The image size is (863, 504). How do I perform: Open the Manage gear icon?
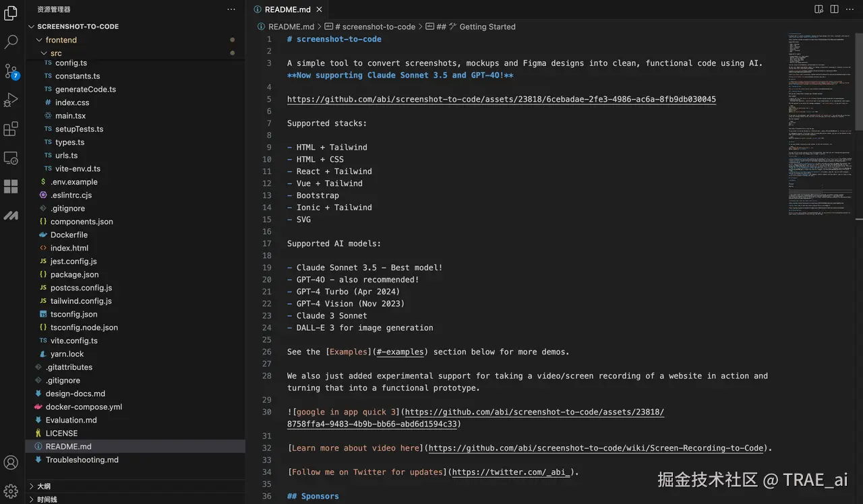11,491
